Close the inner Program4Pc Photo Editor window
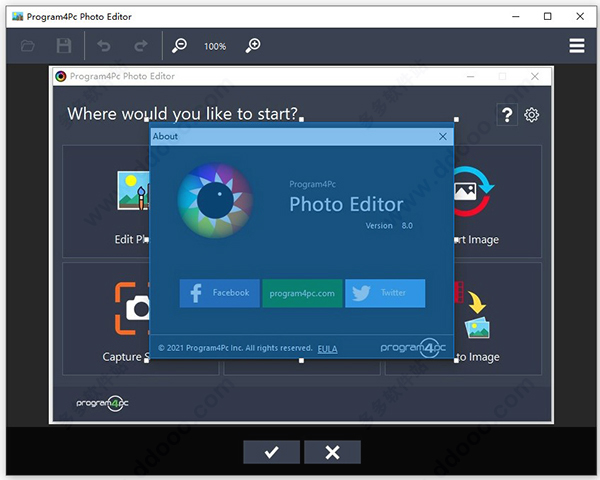This screenshot has height=480, width=600. click(535, 76)
